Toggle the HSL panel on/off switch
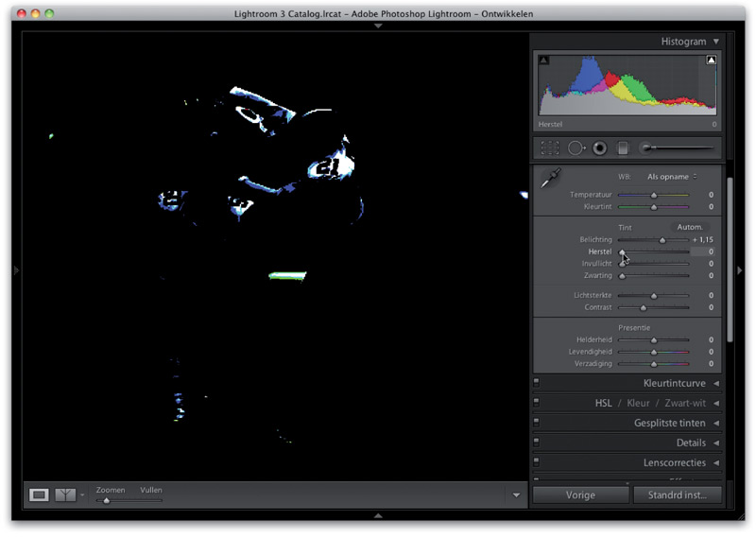756x538 pixels. (x=536, y=403)
